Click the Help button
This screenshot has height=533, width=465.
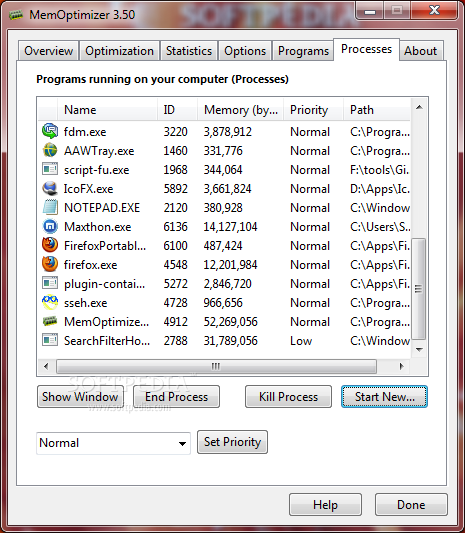pyautogui.click(x=325, y=505)
